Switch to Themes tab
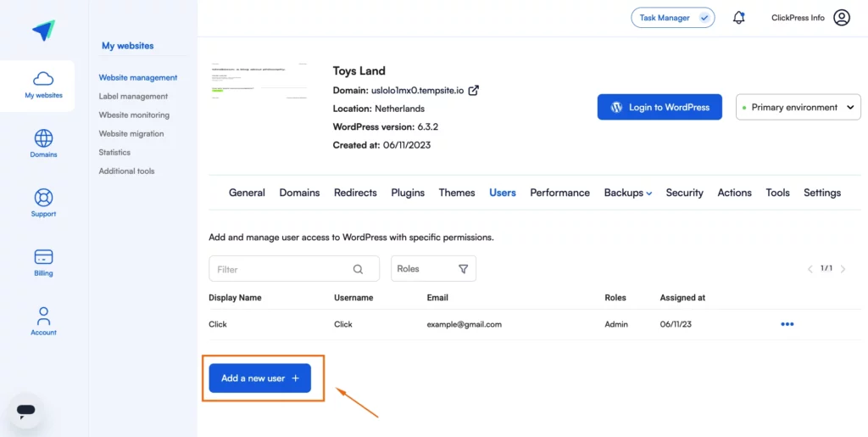This screenshot has width=868, height=437. (x=457, y=193)
